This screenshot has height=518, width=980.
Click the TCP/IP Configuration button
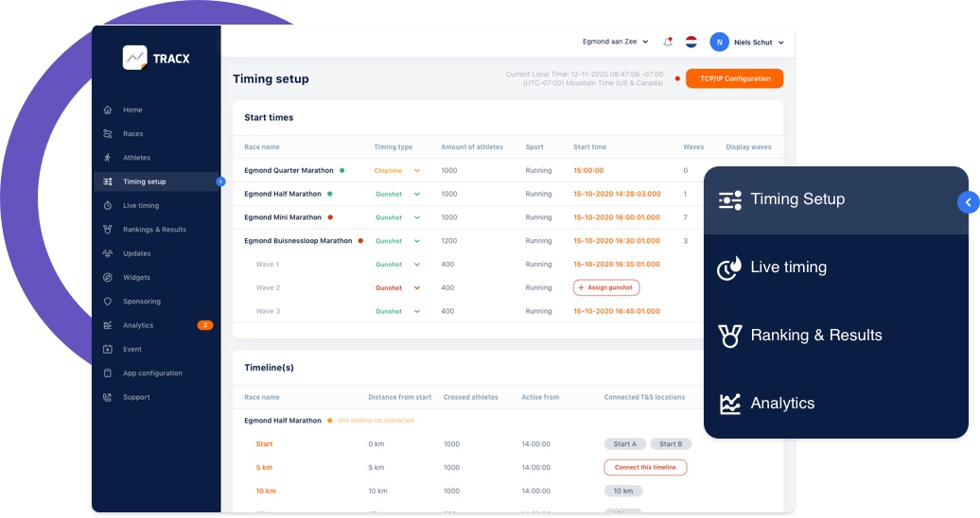tap(734, 78)
